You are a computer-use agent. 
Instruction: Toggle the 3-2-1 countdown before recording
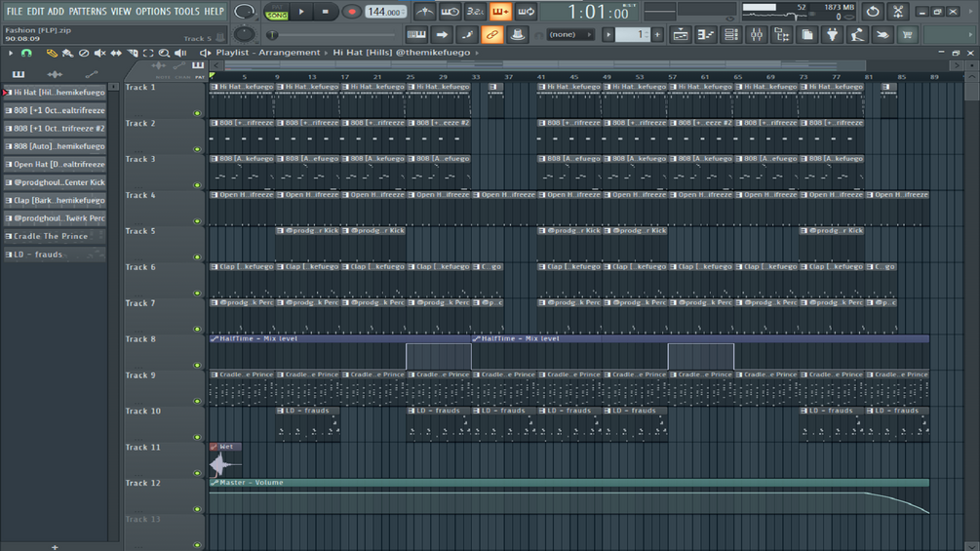click(x=475, y=12)
